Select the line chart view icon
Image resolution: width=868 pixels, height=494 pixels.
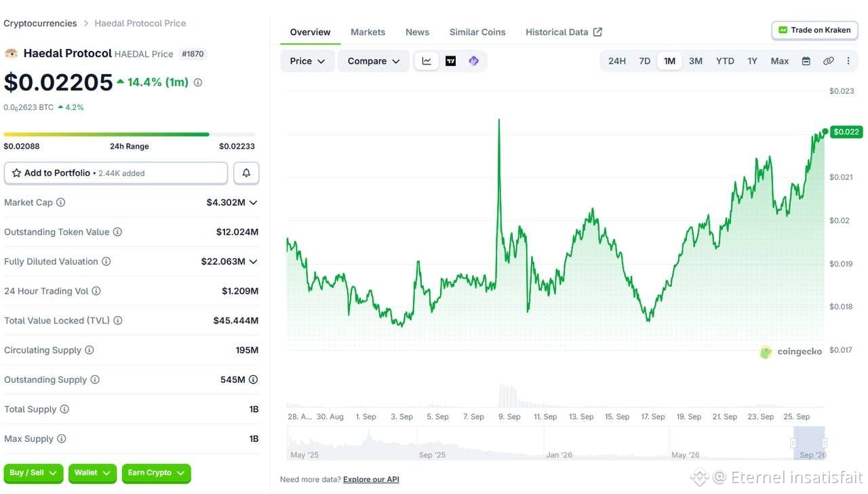tap(427, 61)
